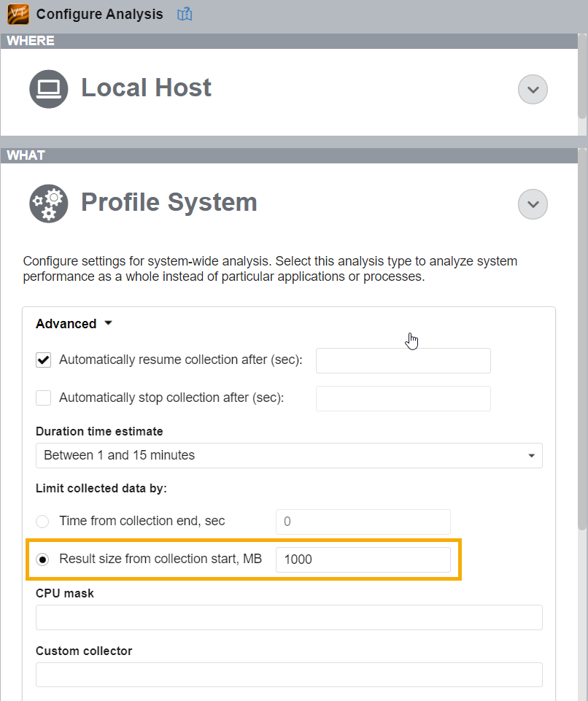The image size is (588, 701).
Task: Focus the CPU mask input field
Action: [x=289, y=617]
